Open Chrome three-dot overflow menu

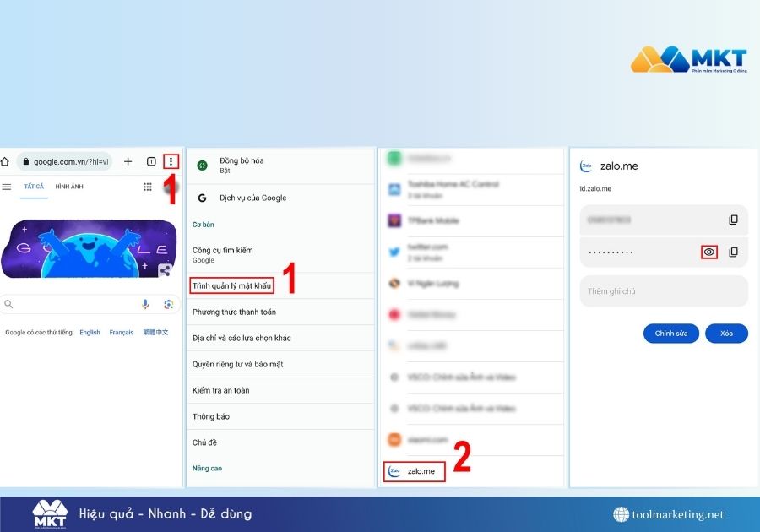171,161
